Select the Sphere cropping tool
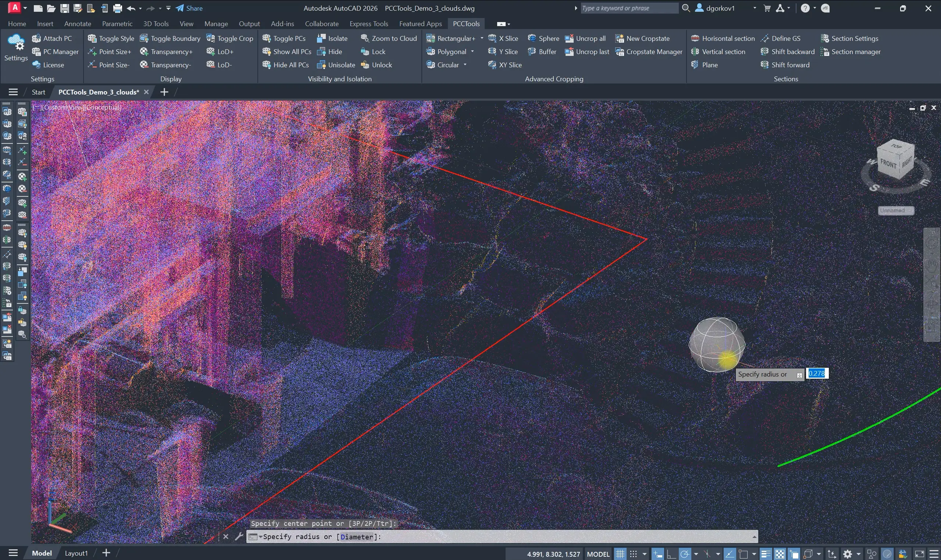The image size is (941, 560). coord(543,38)
